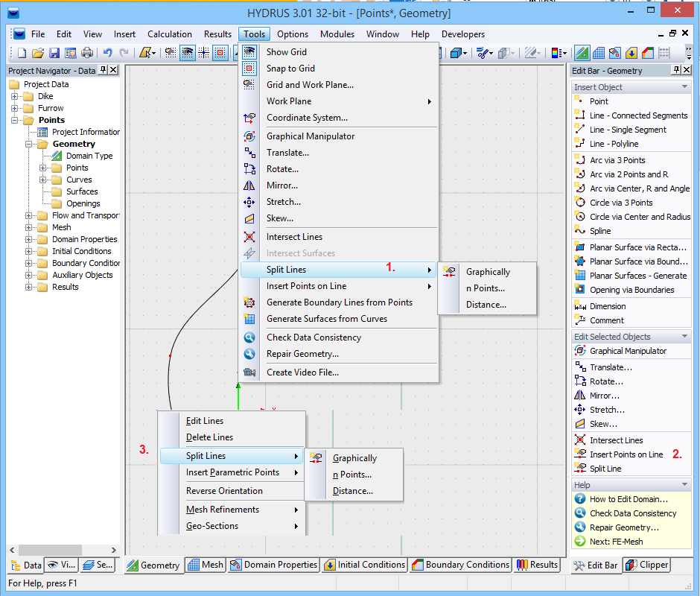
Task: Open How to Edit Domain help
Action: click(629, 499)
